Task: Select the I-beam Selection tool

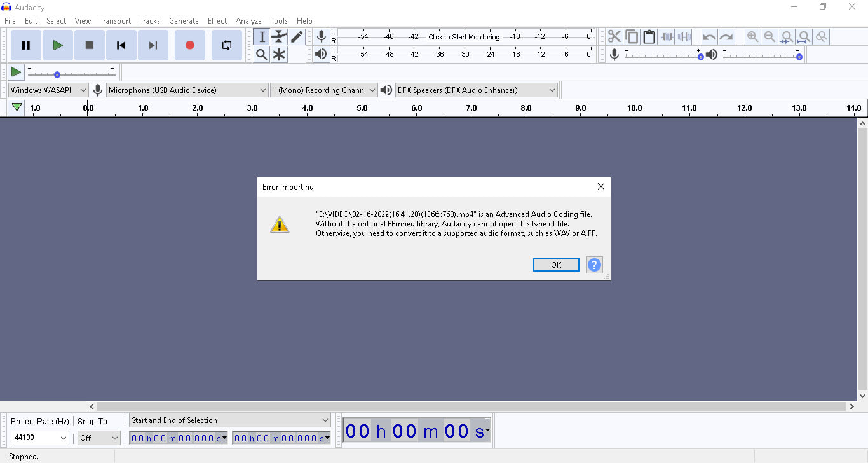Action: click(262, 37)
